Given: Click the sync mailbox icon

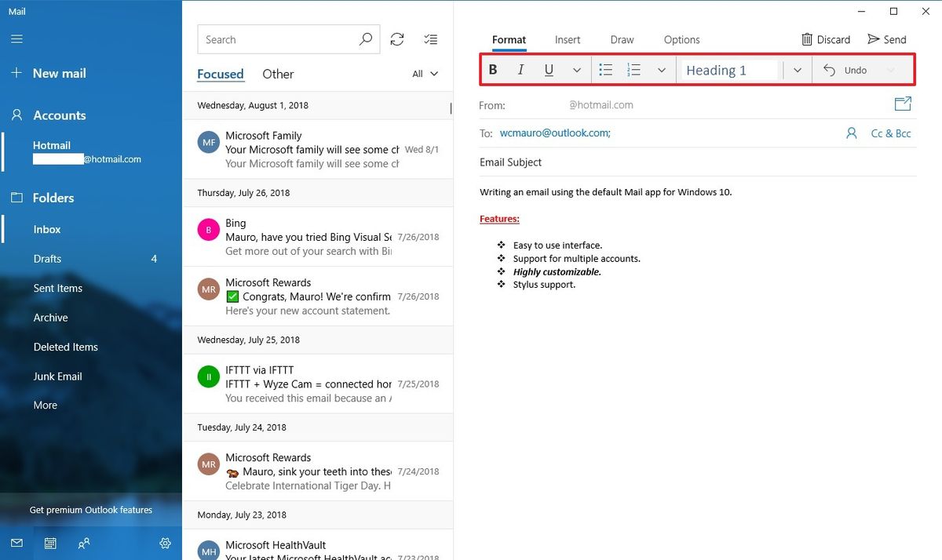Looking at the screenshot, I should point(397,38).
